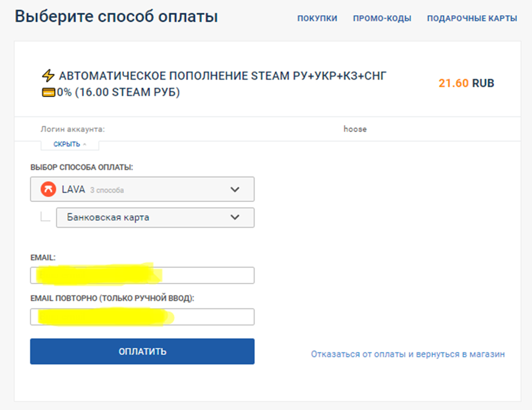532x410 pixels.
Task: Click the yellow card icon before 0%
Action: (48, 93)
